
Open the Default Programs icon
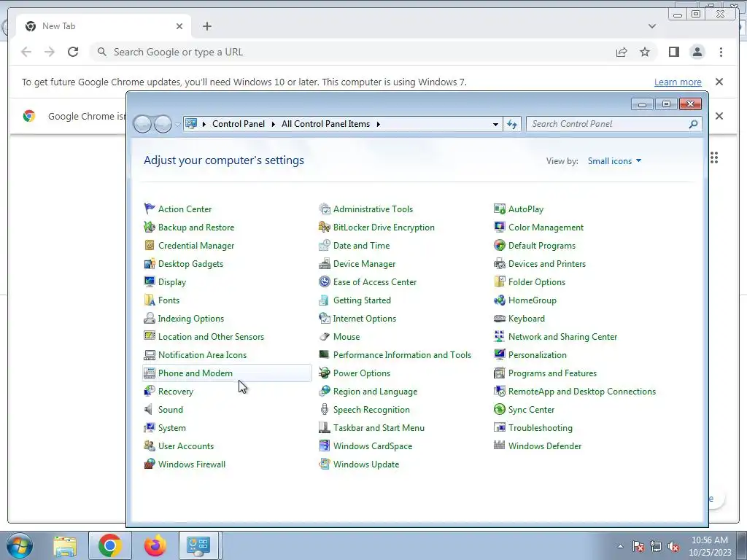499,245
